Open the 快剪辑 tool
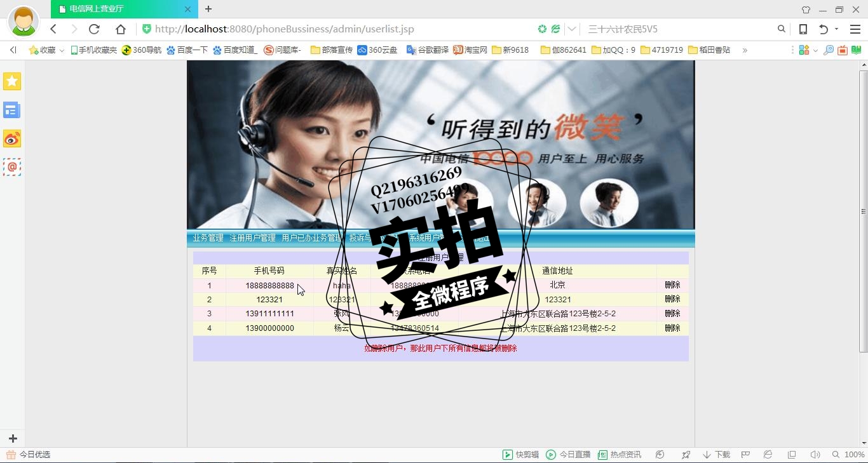 (520, 455)
